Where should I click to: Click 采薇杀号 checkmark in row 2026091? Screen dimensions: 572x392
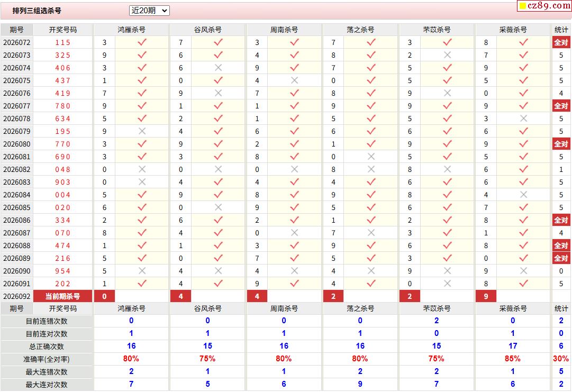[x=523, y=284]
